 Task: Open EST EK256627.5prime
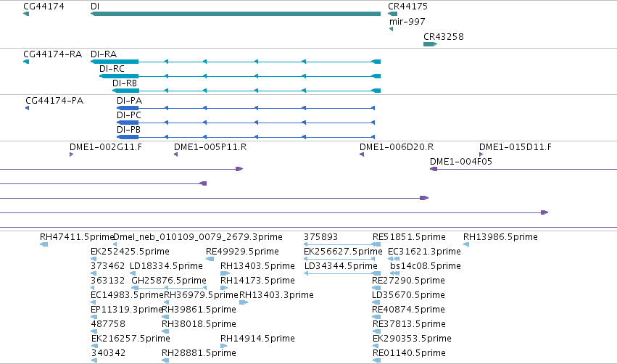click(x=343, y=252)
